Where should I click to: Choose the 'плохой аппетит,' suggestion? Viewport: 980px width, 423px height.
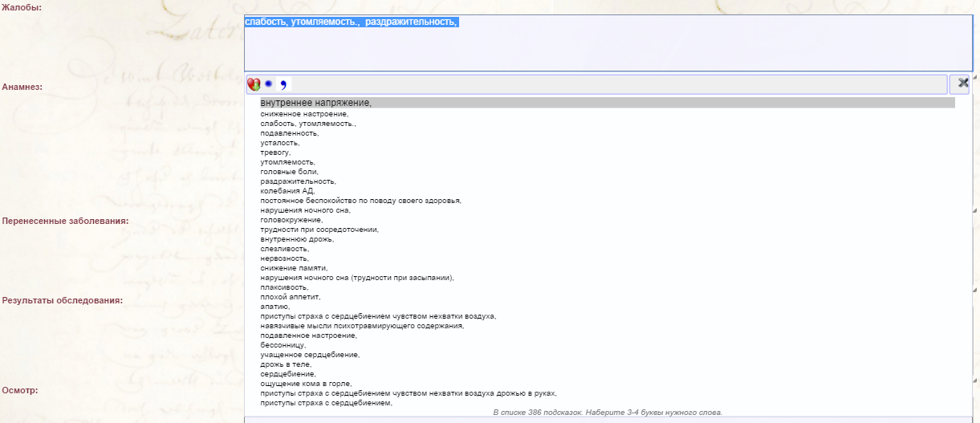[x=290, y=297]
